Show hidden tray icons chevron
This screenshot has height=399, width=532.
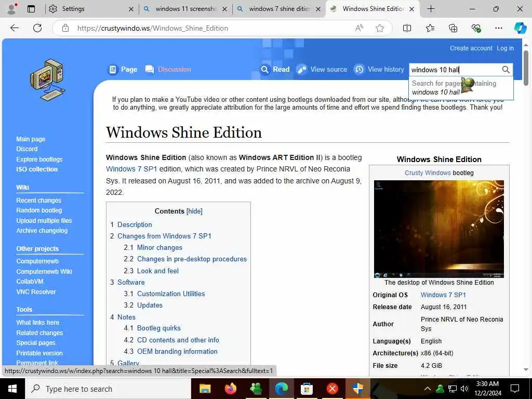428,389
